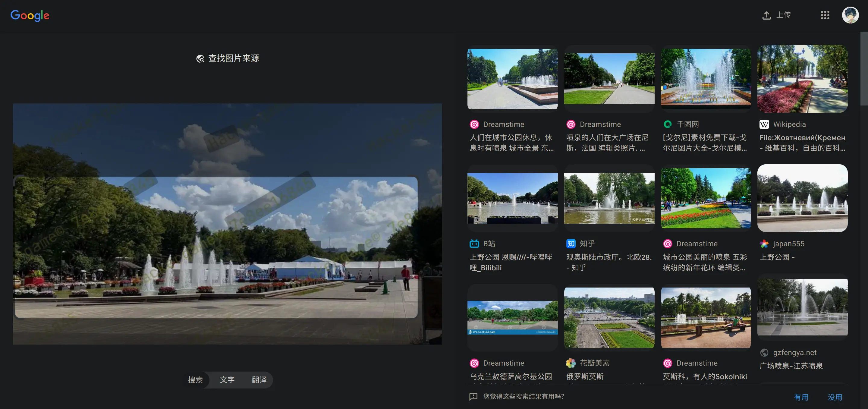Click the find image source icon

click(x=200, y=58)
